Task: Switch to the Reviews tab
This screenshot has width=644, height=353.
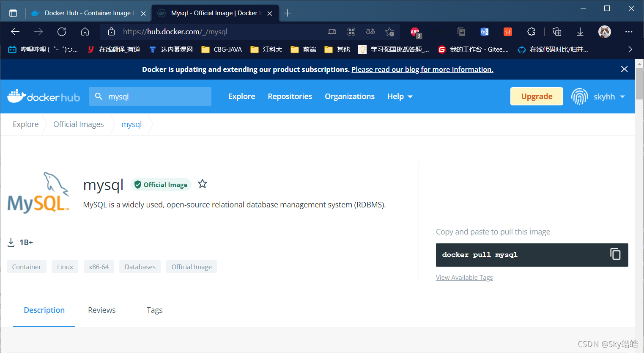Action: [101, 310]
